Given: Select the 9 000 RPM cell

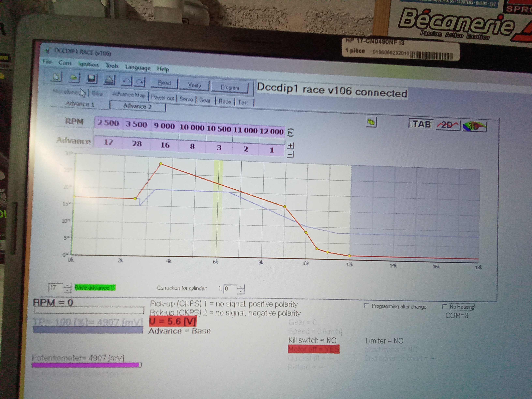Looking at the screenshot, I should (164, 126).
